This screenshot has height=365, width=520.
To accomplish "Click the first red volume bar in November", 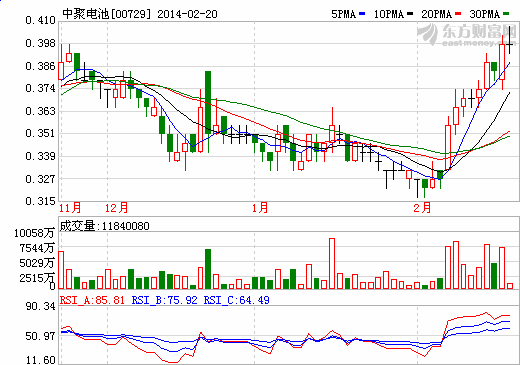I will [61, 270].
